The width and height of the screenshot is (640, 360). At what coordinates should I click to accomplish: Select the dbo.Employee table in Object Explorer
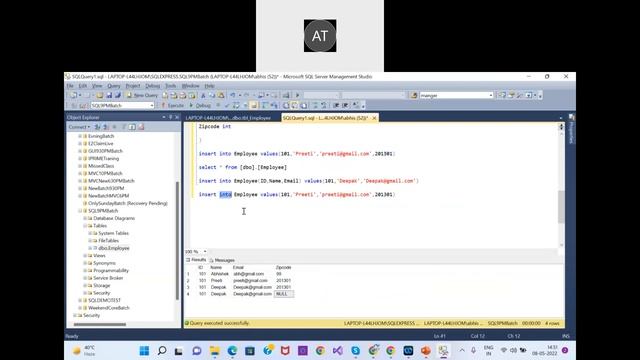[113, 248]
